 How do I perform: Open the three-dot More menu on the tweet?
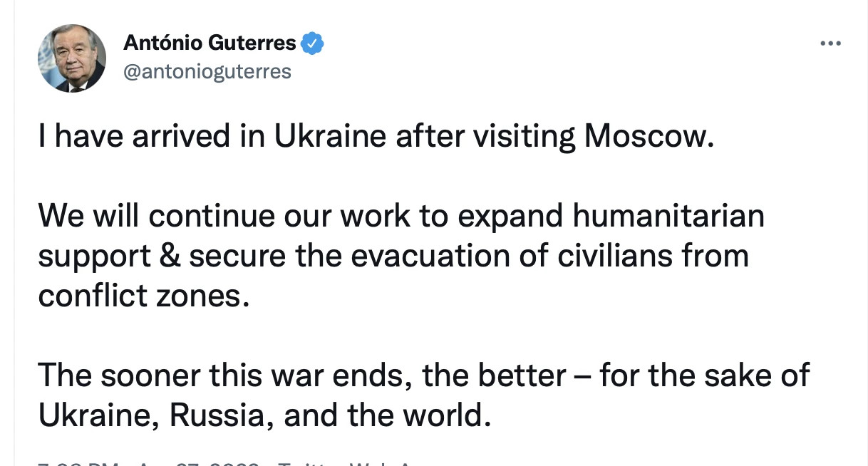point(831,44)
